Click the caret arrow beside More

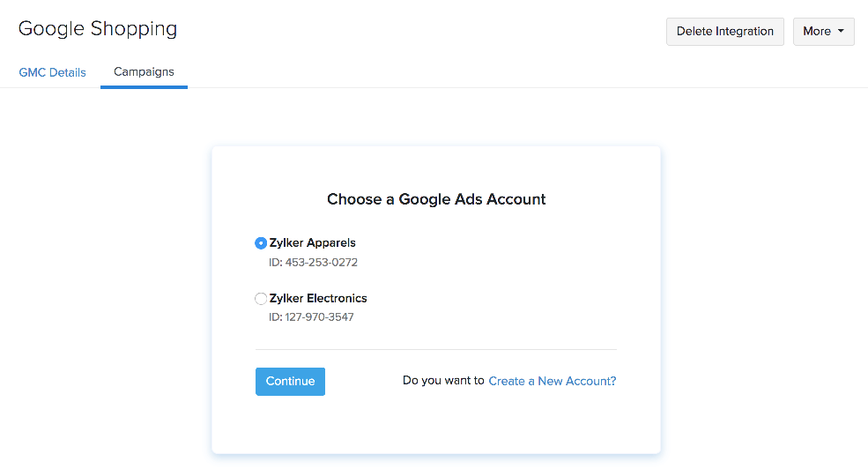(841, 32)
